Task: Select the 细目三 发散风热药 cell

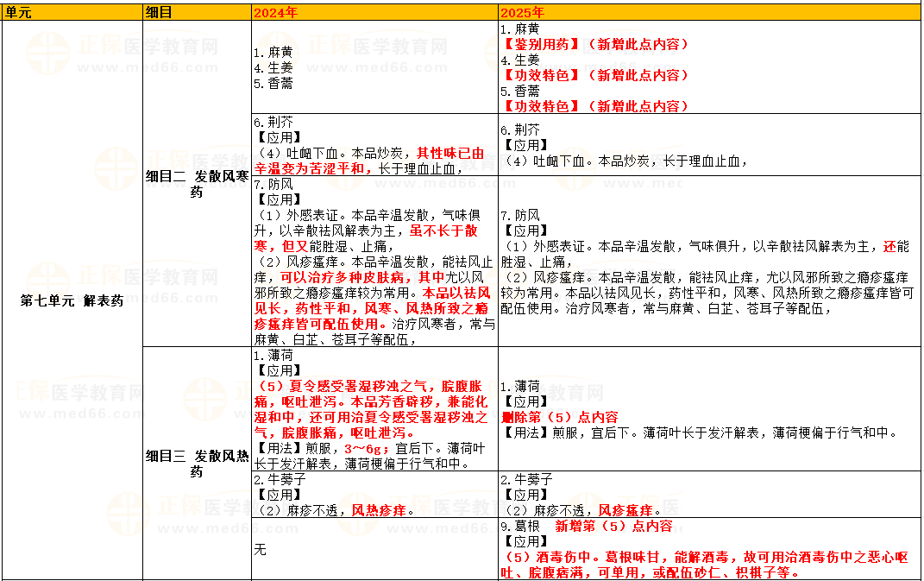Action: 197,462
